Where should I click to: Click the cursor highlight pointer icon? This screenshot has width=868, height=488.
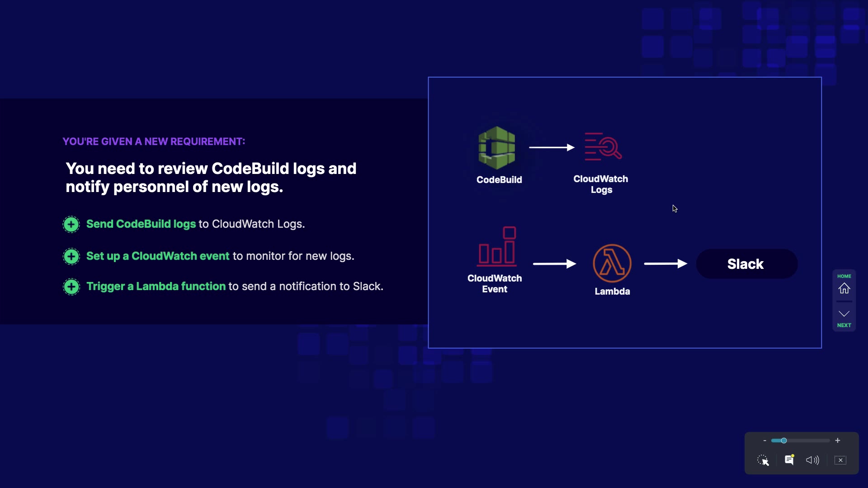pos(763,460)
